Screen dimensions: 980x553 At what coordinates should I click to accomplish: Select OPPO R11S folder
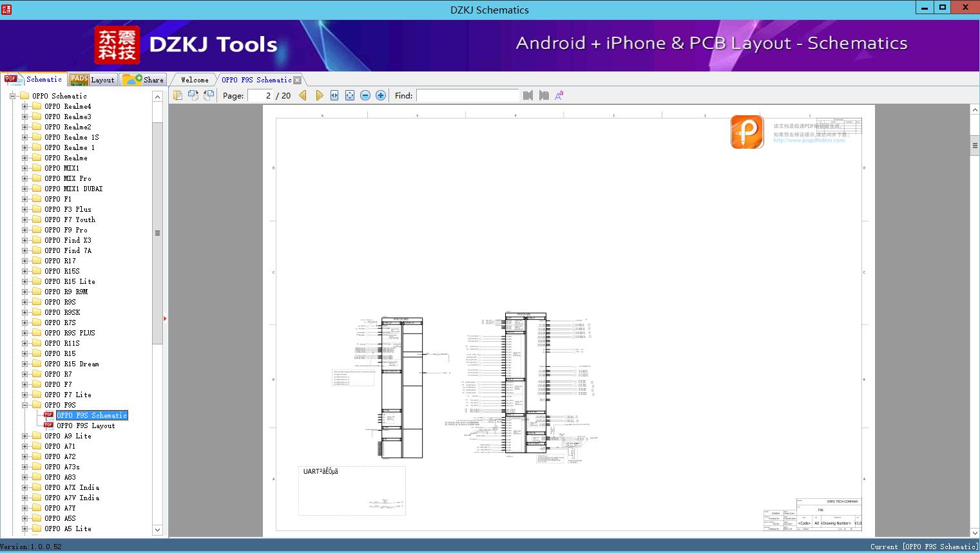tap(62, 343)
